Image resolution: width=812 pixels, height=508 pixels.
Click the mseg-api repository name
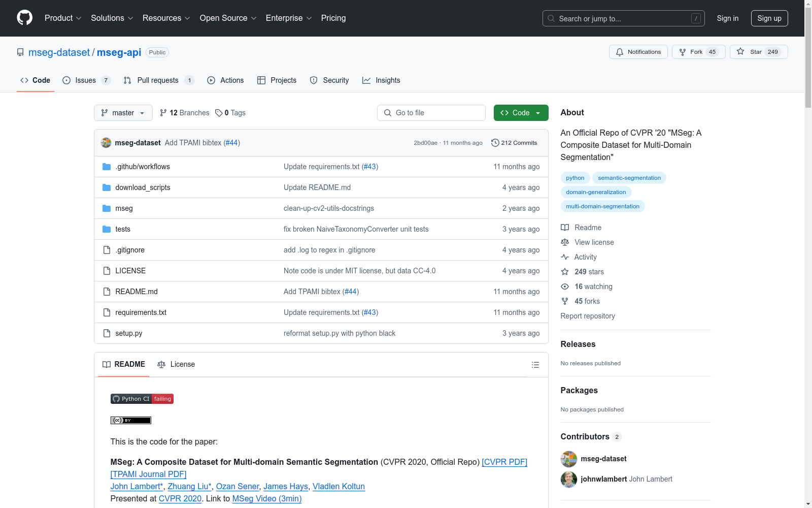pyautogui.click(x=119, y=52)
